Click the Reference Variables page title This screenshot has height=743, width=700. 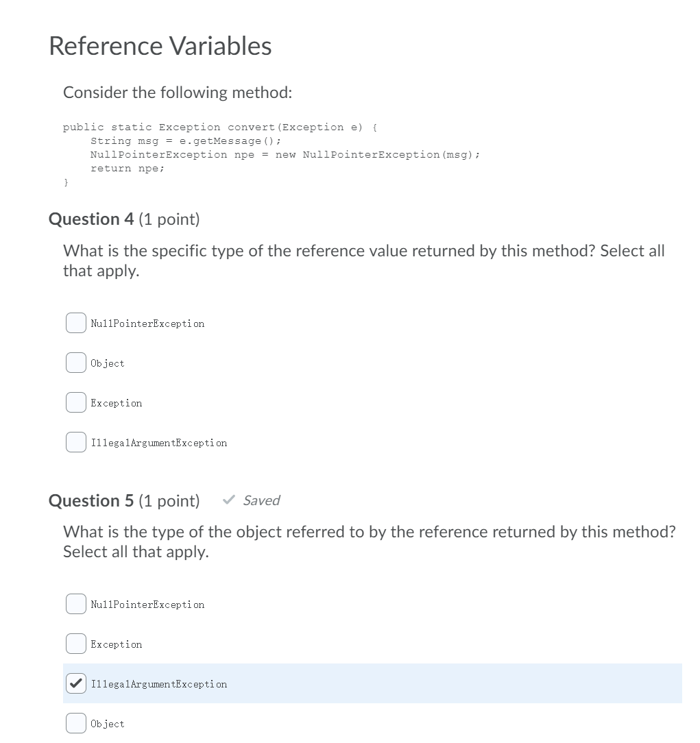point(160,45)
